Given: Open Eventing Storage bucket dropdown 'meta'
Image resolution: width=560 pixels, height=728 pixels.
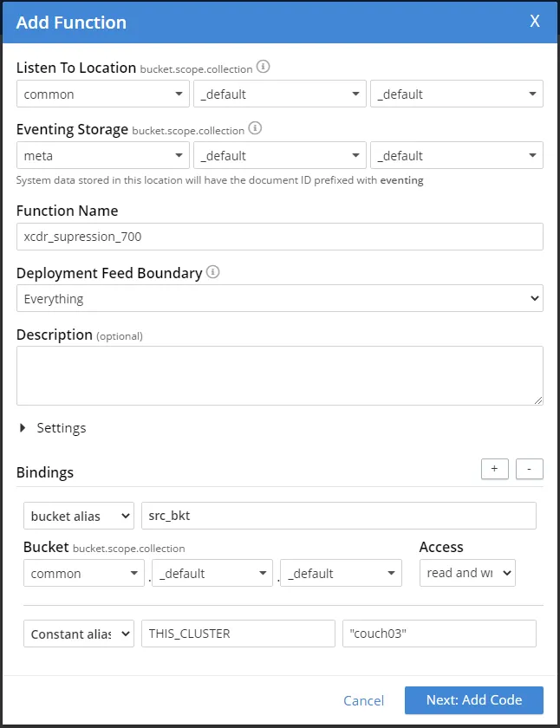Looking at the screenshot, I should tap(103, 156).
